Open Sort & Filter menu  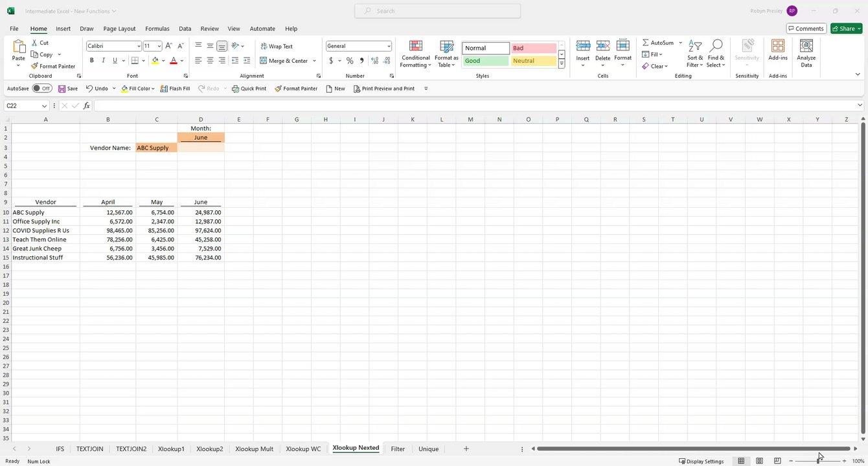(695, 54)
